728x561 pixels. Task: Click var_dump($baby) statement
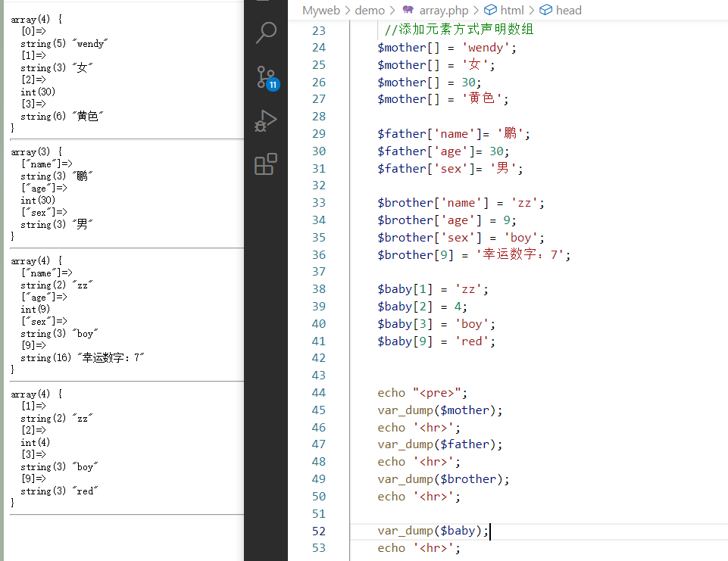[433, 531]
